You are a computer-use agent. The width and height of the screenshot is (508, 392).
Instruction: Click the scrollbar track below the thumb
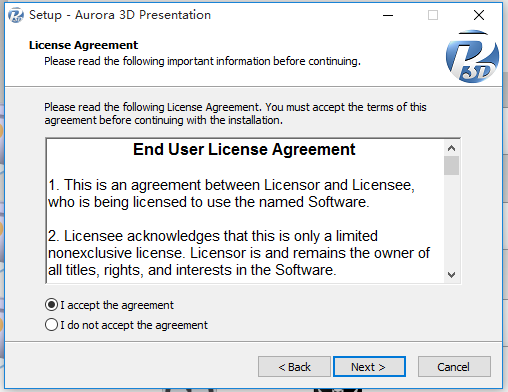(x=452, y=221)
